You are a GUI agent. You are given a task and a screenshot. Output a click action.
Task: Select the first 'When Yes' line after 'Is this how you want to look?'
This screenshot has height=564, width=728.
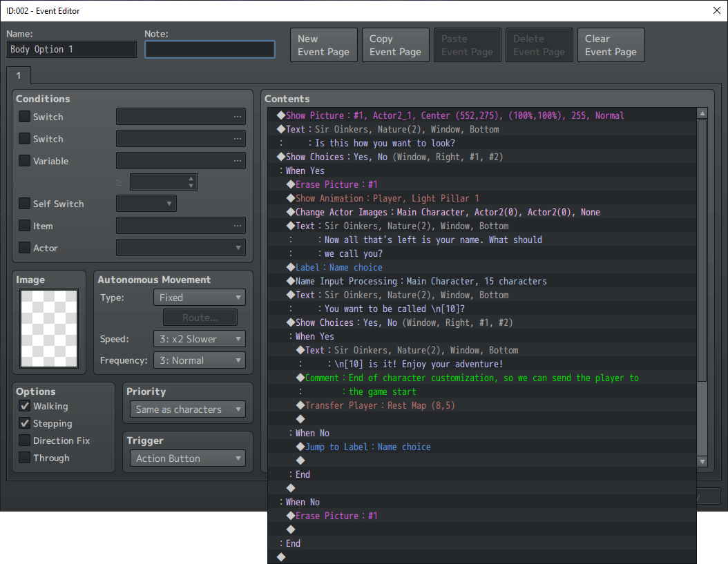(482, 171)
